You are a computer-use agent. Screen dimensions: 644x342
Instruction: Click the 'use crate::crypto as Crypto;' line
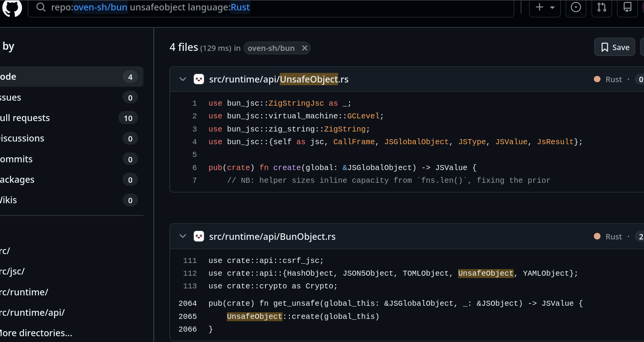(273, 286)
